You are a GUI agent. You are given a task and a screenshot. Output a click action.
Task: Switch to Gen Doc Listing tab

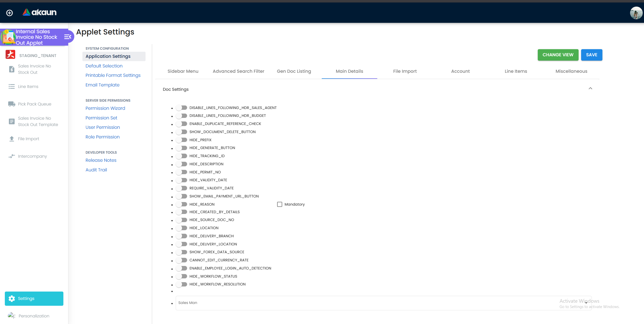pos(294,71)
